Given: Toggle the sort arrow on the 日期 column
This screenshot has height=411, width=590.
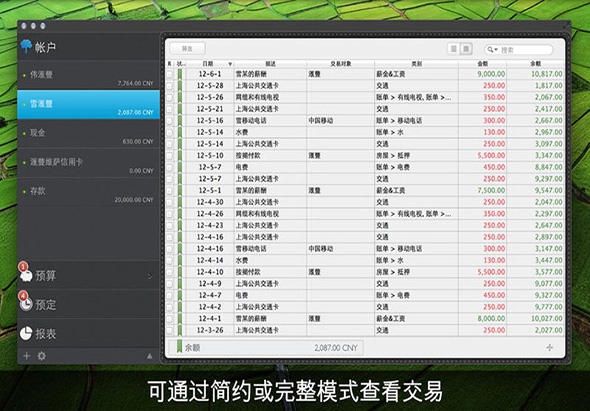Looking at the screenshot, I should tap(230, 64).
